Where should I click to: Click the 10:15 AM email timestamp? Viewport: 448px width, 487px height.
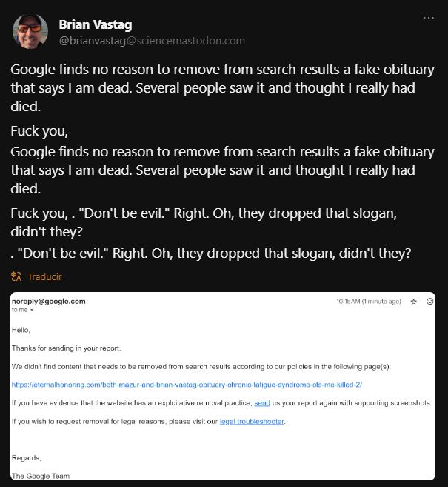(369, 301)
